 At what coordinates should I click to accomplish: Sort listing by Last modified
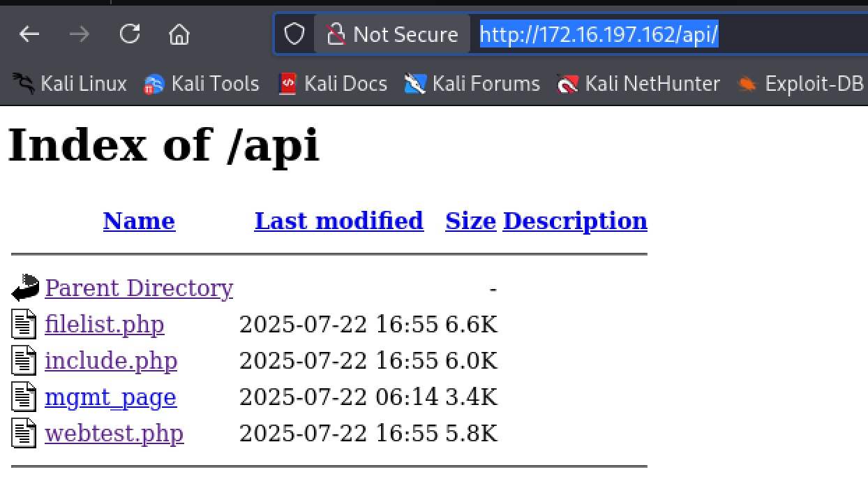(338, 221)
